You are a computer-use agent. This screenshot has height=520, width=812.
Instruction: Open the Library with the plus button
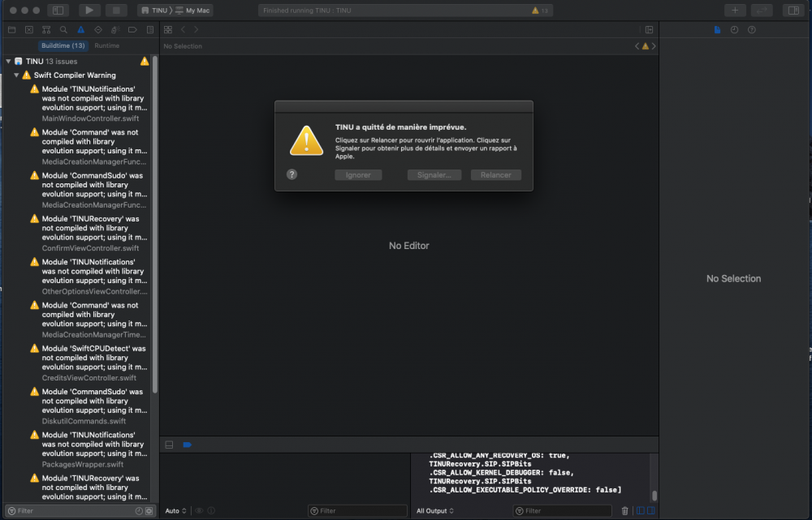coord(735,11)
